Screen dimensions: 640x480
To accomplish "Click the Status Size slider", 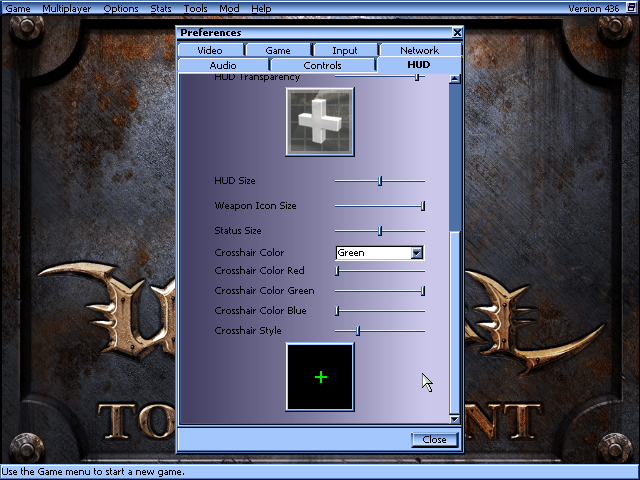I will [x=380, y=231].
